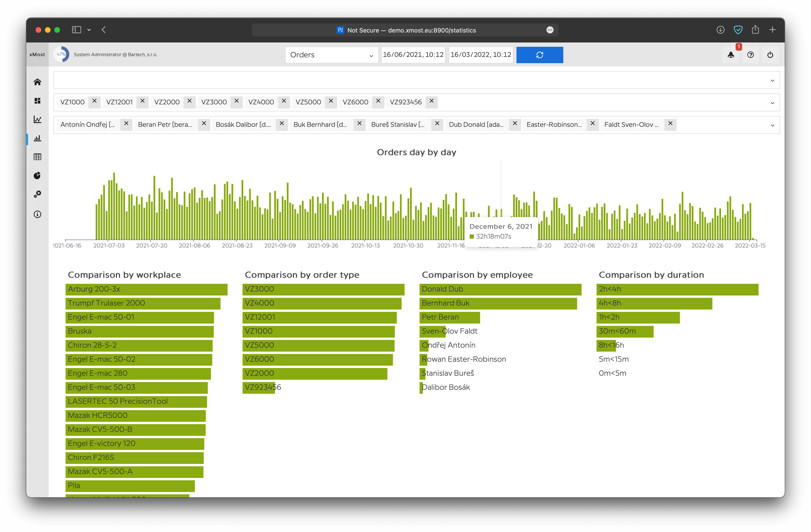Open notifications bell with badge

(x=731, y=55)
